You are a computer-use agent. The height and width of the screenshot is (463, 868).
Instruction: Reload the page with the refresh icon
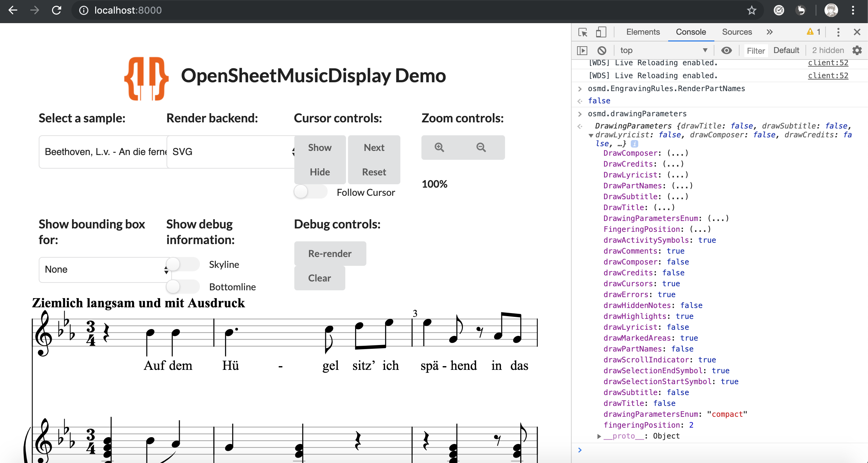pyautogui.click(x=57, y=10)
